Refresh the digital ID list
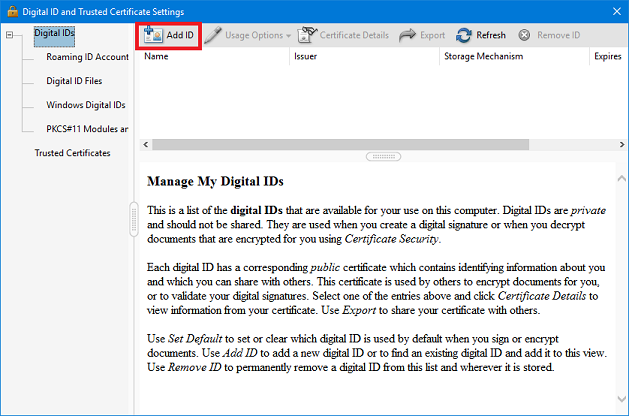The image size is (629, 416). tap(464, 35)
